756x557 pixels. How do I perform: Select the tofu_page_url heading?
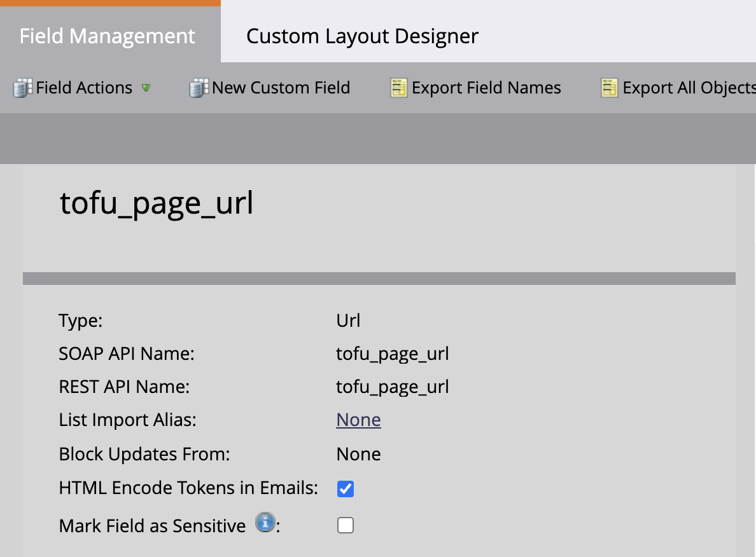pyautogui.click(x=156, y=203)
